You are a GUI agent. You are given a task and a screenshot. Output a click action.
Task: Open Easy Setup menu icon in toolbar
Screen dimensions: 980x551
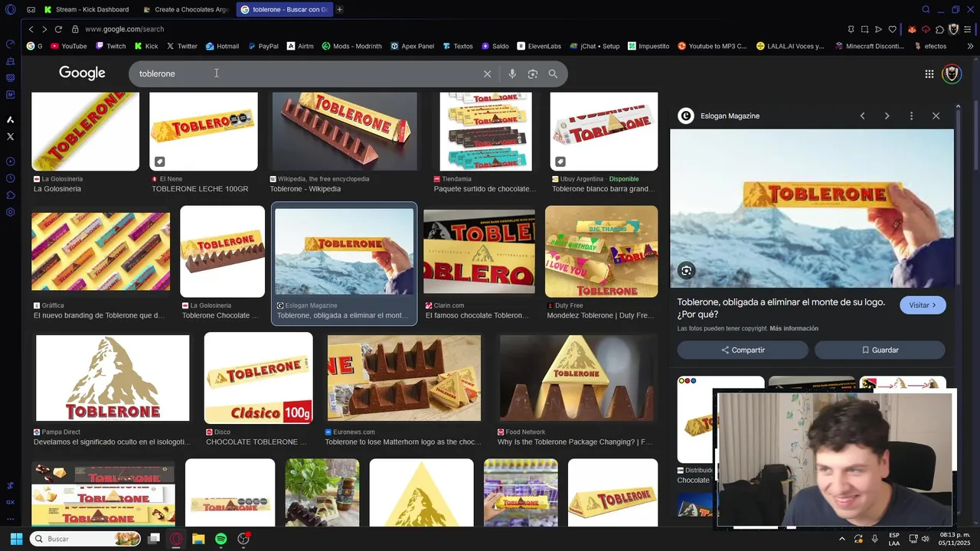(968, 29)
